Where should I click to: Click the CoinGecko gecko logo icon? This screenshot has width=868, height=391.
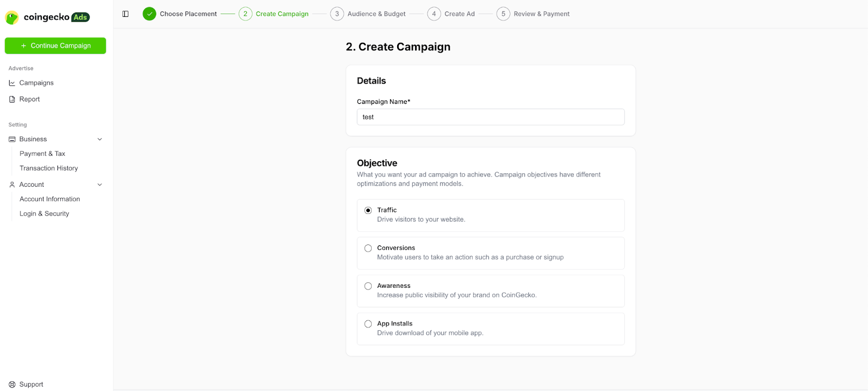click(x=11, y=17)
